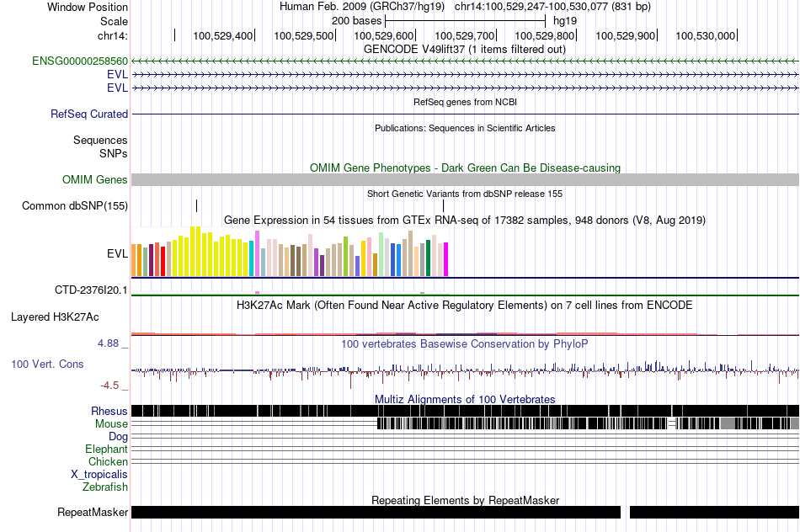The width and height of the screenshot is (800, 532).
Task: Click the dark green bar in GTEx chart
Action: pos(428,258)
